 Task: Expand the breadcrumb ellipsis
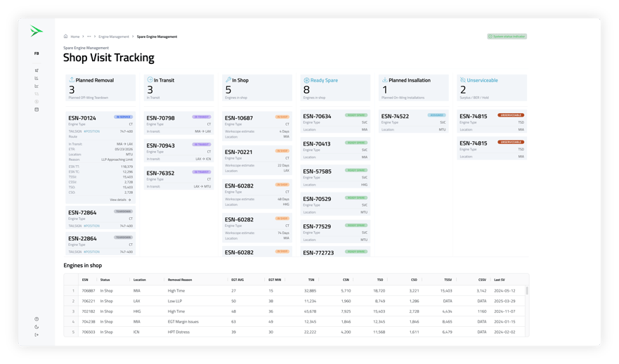(x=89, y=37)
